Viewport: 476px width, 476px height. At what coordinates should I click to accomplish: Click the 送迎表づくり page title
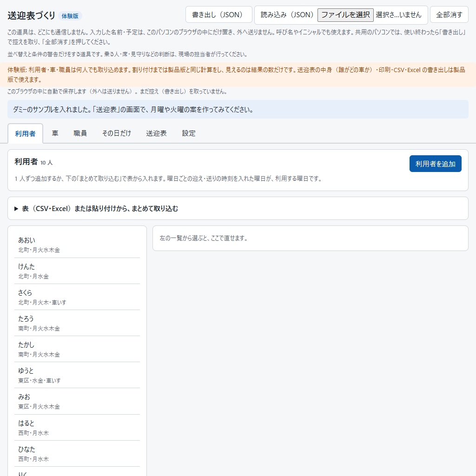31,15
